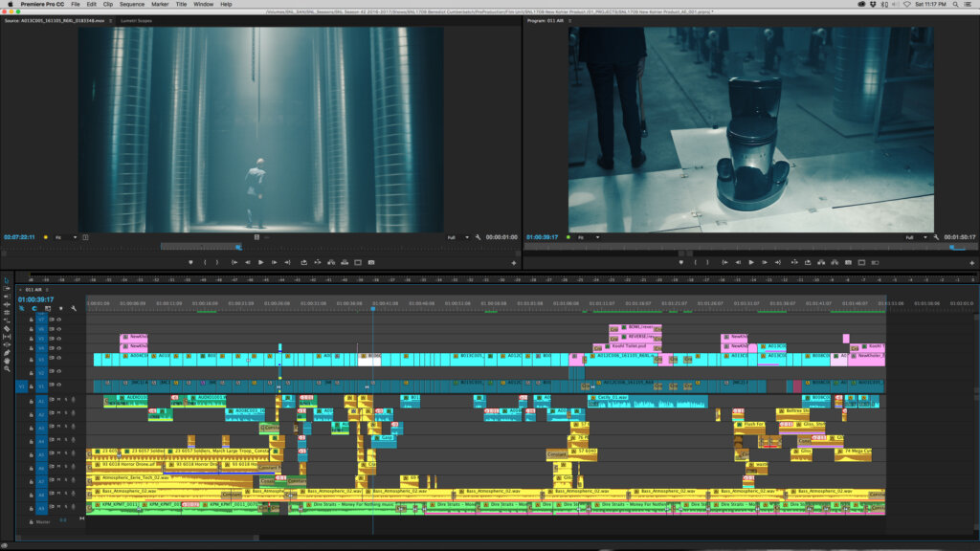
Task: Toggle V1 source patching indicator
Action: coord(22,386)
